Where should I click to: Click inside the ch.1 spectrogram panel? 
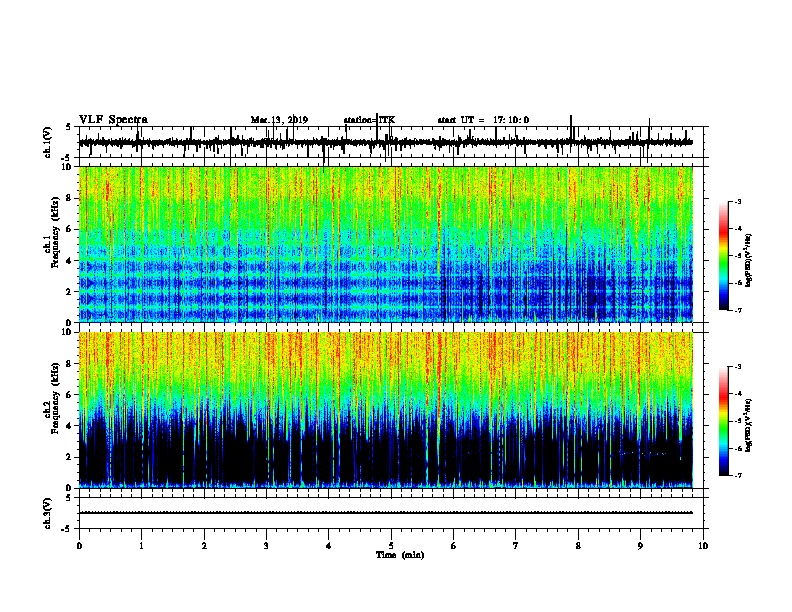[385, 244]
